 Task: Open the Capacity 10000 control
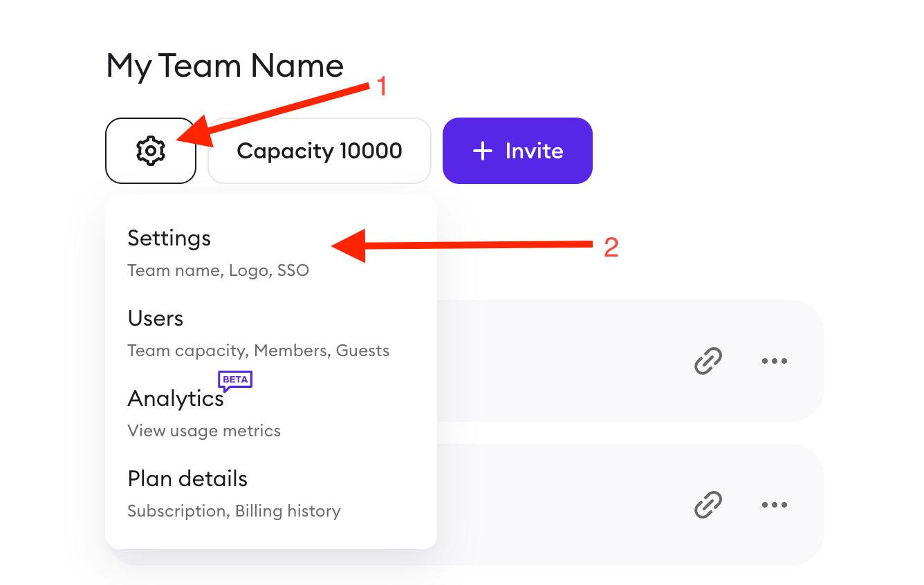(320, 151)
